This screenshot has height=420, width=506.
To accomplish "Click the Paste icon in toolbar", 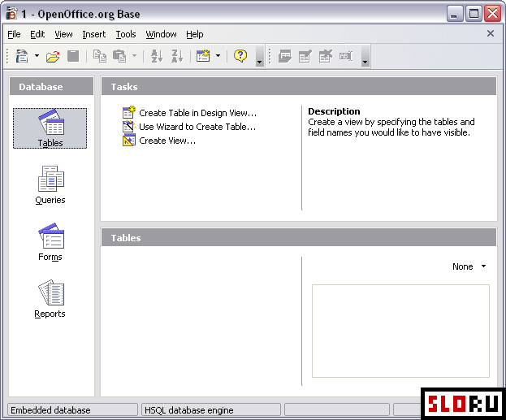I will pyautogui.click(x=119, y=56).
